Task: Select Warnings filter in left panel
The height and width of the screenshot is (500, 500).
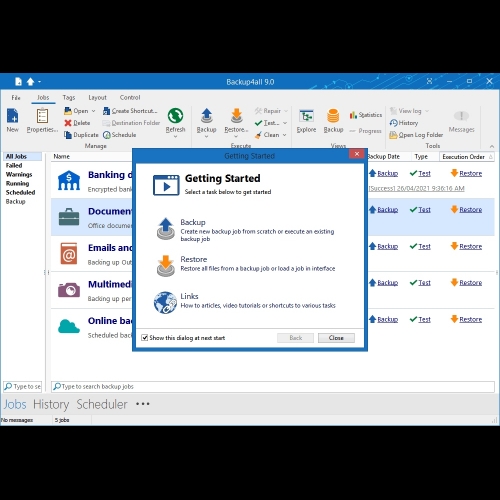Action: pos(19,175)
